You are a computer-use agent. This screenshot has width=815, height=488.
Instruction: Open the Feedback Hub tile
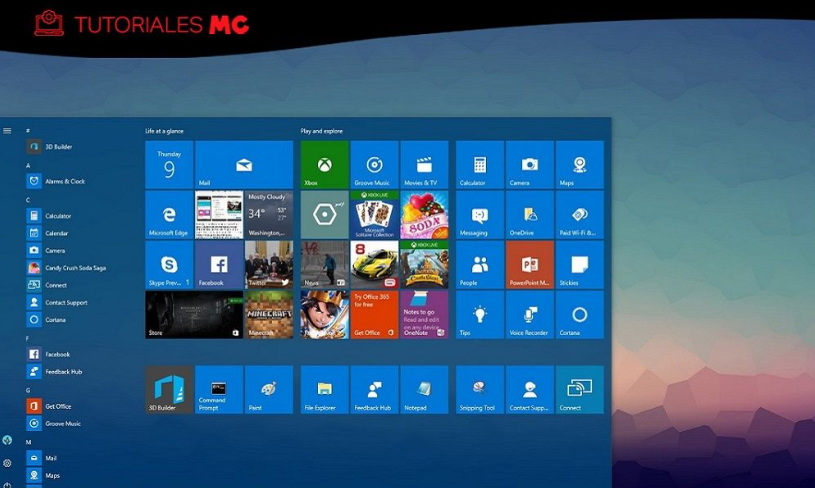click(374, 390)
